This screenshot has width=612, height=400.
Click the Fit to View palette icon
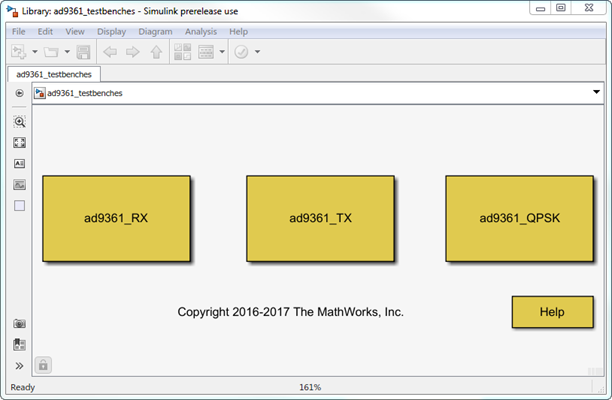coord(20,142)
